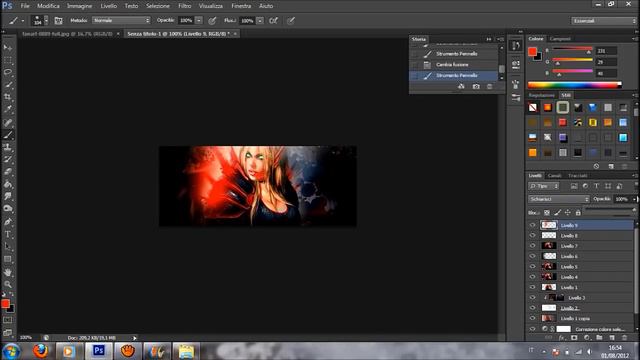This screenshot has height=360, width=640.
Task: Create new document from state in Storia
Action: point(461,87)
